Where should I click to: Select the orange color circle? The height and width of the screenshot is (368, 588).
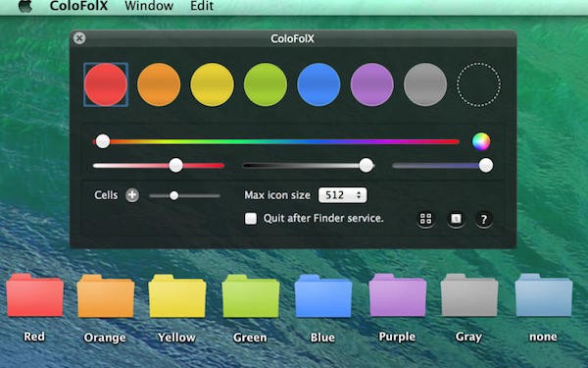pos(159,84)
